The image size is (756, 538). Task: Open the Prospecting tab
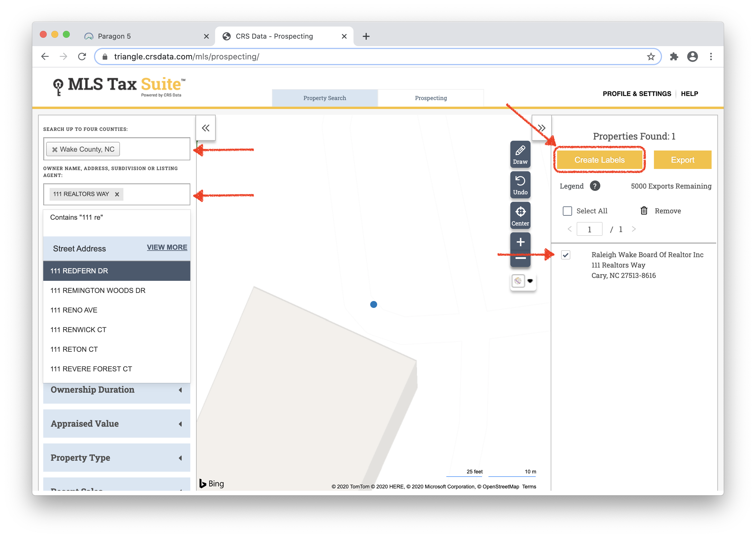430,98
